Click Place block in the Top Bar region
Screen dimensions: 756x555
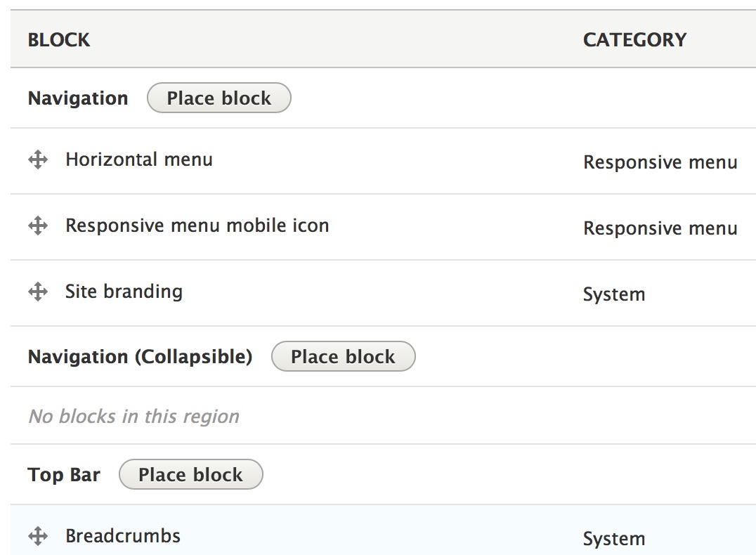coord(190,474)
